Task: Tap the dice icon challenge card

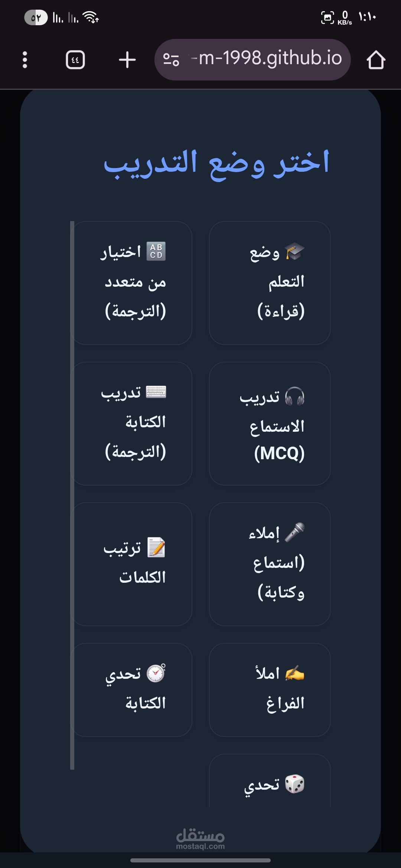Action: pyautogui.click(x=294, y=784)
